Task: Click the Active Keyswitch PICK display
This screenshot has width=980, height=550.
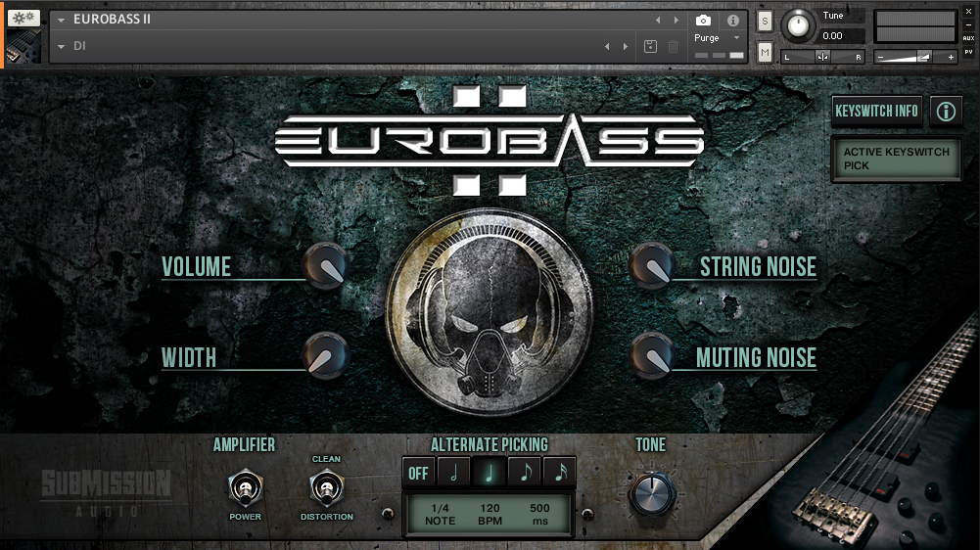Action: (x=896, y=159)
